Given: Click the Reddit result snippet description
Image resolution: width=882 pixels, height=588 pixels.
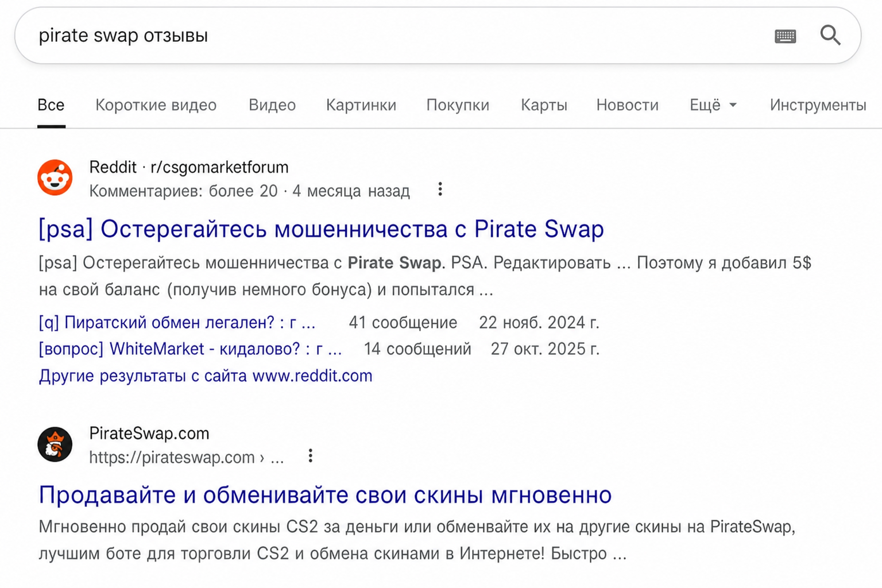Looking at the screenshot, I should (425, 276).
